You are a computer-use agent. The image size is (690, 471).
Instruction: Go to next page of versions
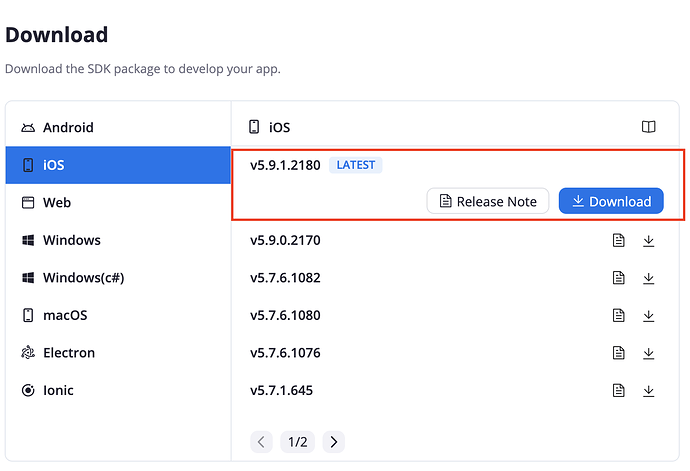pos(334,441)
